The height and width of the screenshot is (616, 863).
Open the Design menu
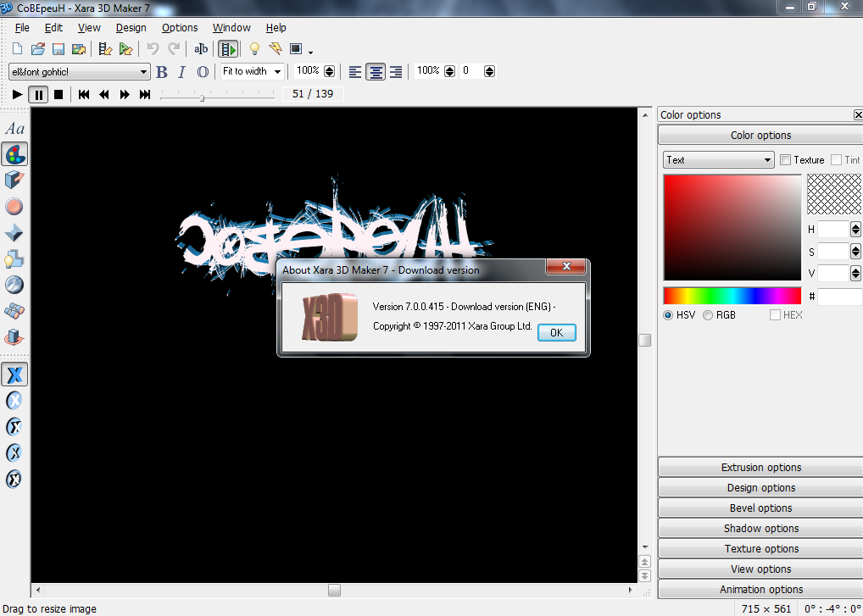tap(131, 28)
